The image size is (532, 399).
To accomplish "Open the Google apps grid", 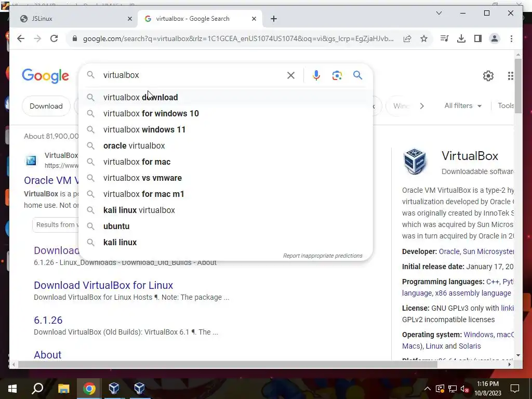I will click(510, 76).
